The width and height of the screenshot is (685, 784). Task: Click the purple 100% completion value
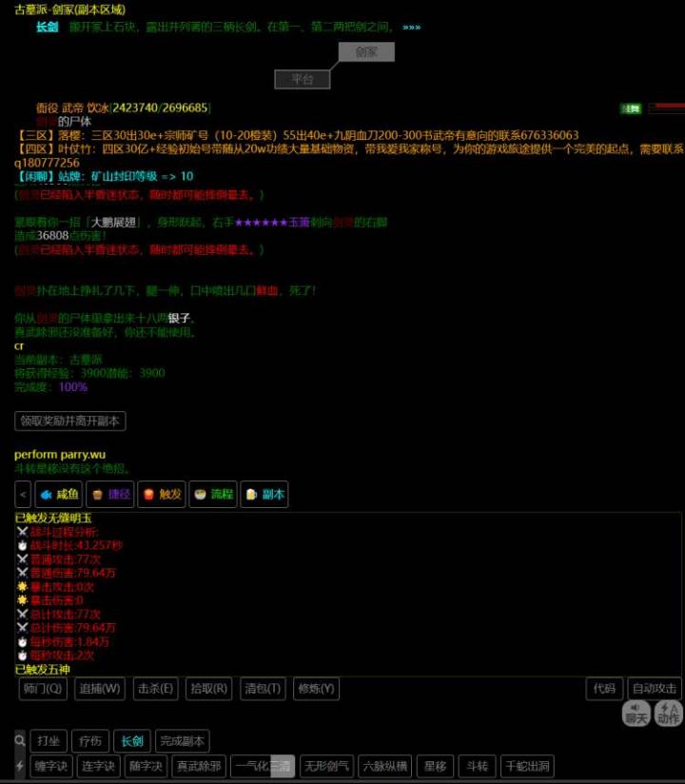[73, 386]
